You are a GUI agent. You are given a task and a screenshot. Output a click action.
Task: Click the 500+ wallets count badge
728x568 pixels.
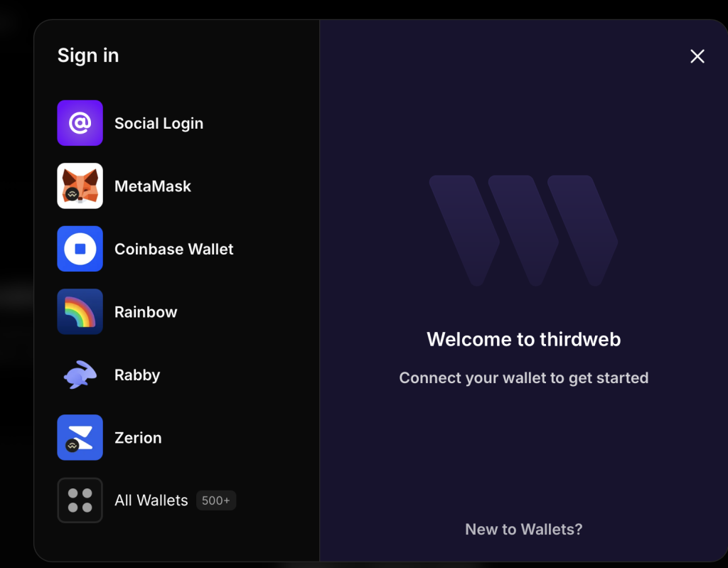point(215,500)
